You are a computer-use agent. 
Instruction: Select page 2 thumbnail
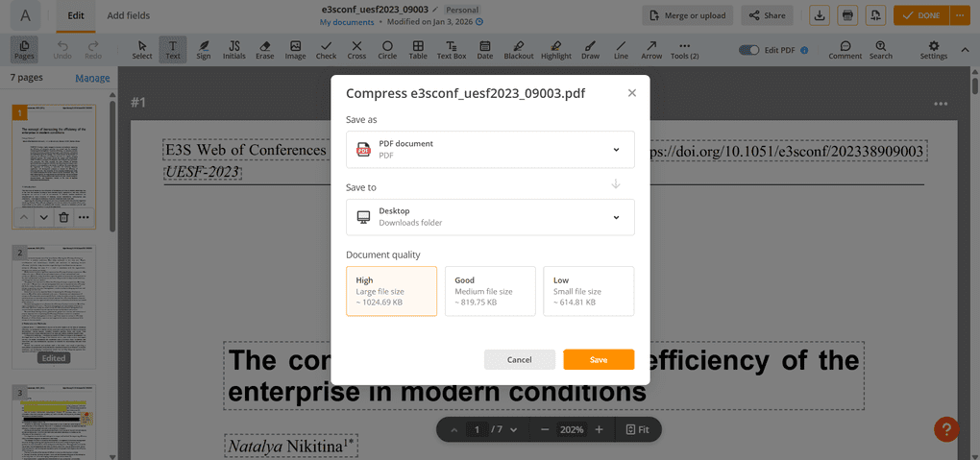pos(54,306)
